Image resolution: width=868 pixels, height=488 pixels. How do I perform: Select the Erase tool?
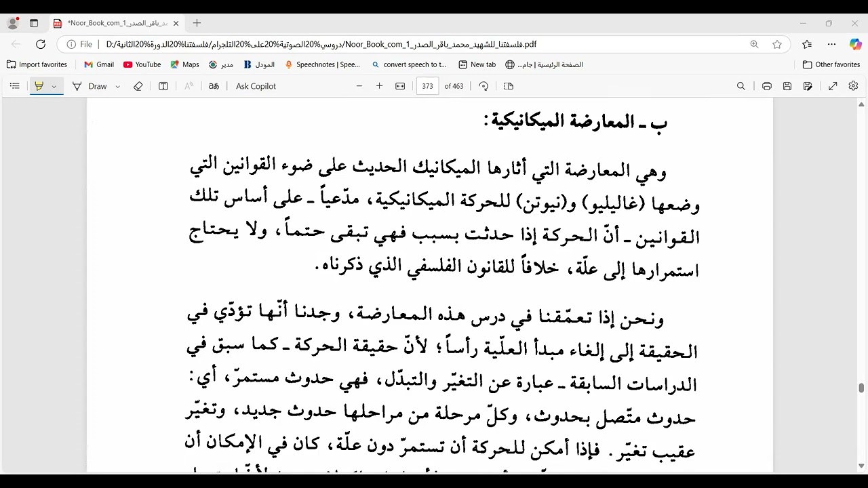pos(138,86)
